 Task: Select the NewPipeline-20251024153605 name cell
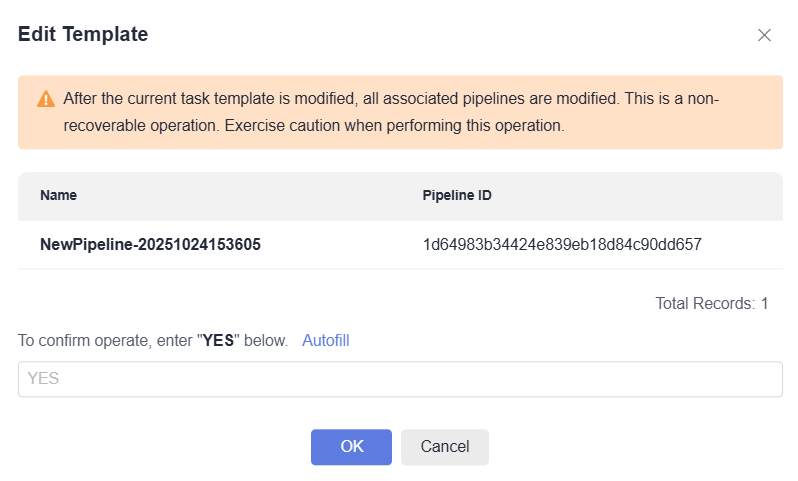coord(150,244)
